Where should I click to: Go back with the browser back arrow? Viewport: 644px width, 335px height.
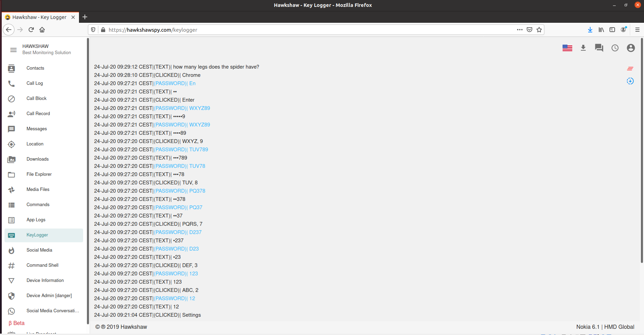(9, 30)
